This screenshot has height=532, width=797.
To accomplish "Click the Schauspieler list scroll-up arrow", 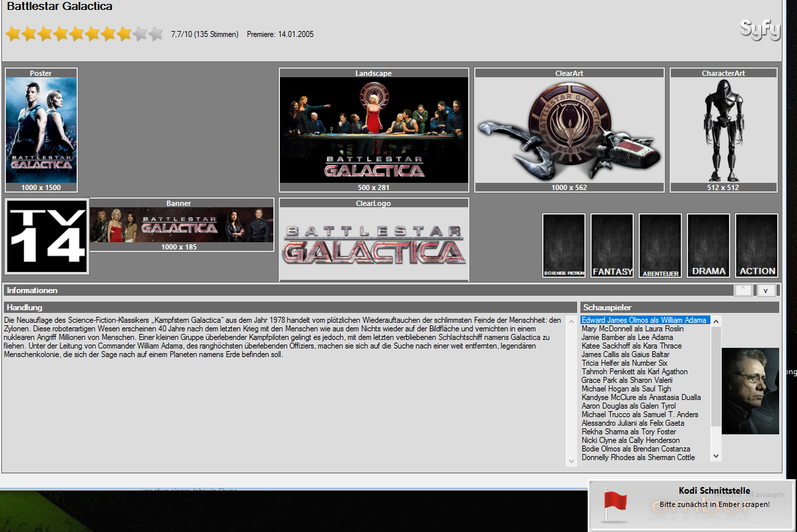I will click(x=716, y=321).
